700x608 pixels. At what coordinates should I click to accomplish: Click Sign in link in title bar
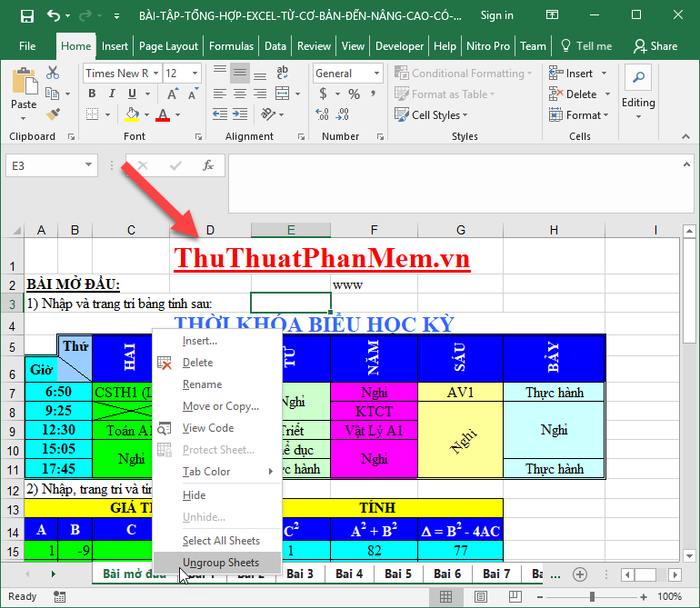(x=497, y=16)
